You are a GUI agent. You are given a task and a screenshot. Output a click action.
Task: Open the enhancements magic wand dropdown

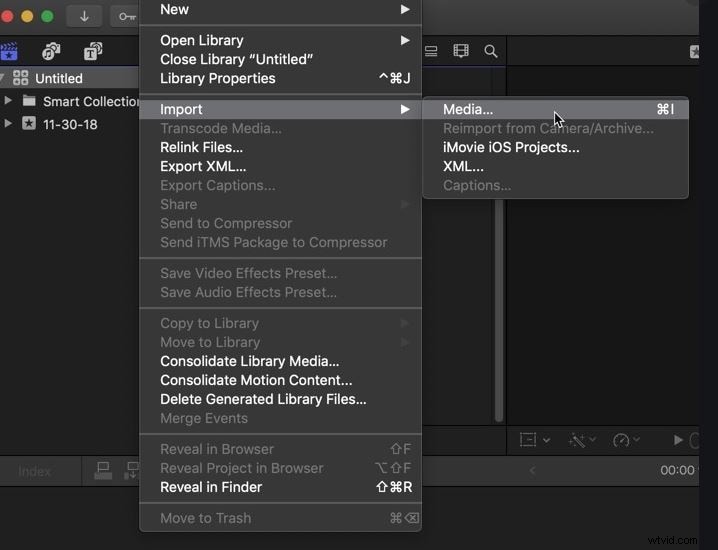582,440
